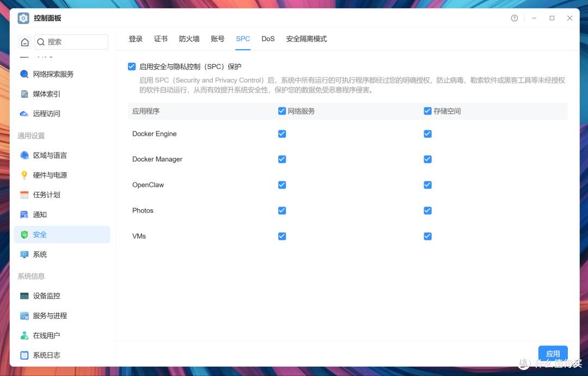
Task: Click the 安全 shield icon
Action: click(24, 234)
